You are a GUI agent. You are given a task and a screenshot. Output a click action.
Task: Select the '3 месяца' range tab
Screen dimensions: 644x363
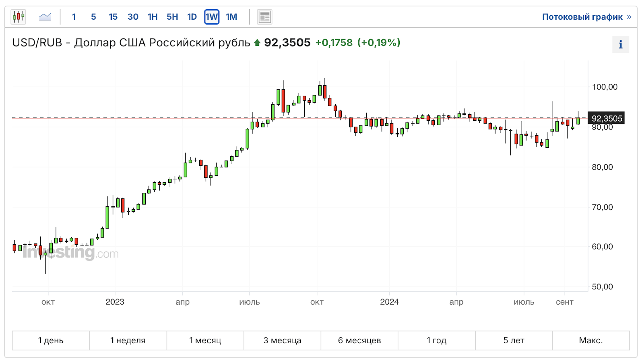tap(282, 340)
